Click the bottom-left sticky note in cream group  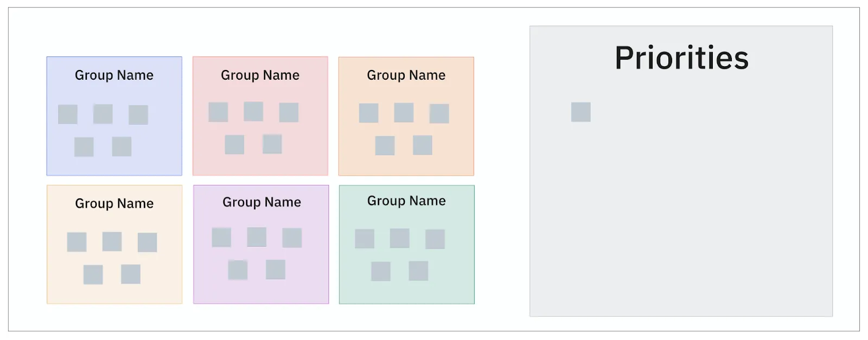[93, 274]
